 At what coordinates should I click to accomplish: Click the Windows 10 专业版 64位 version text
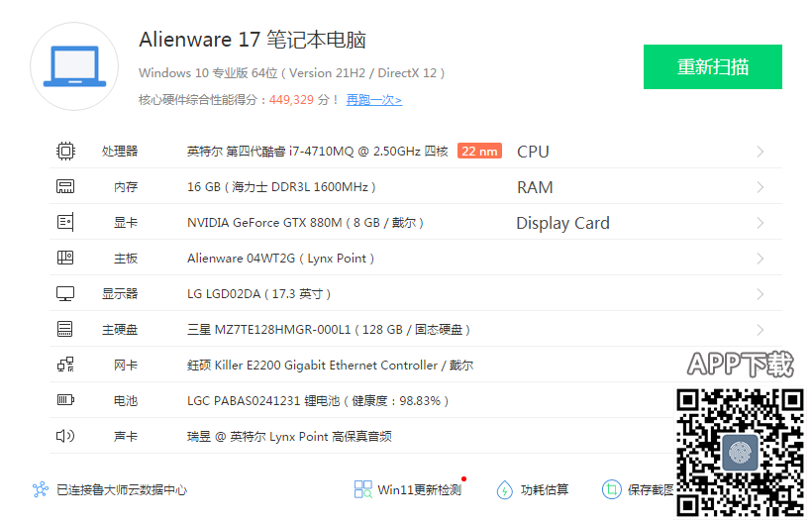[291, 73]
